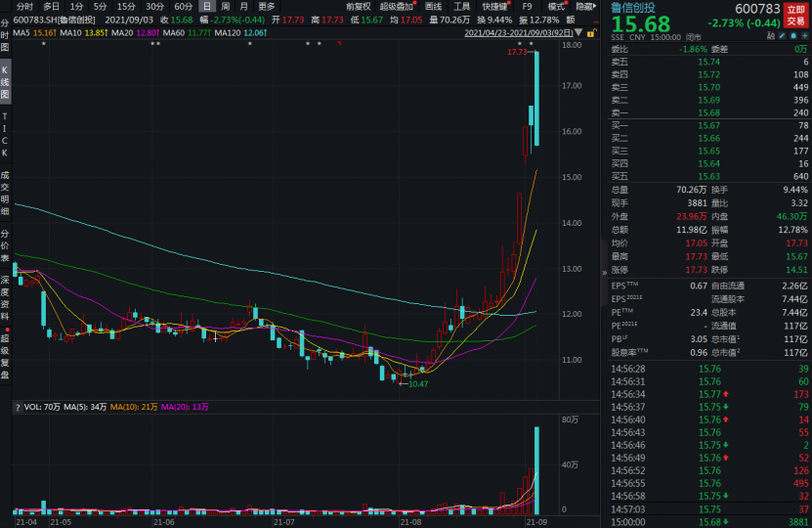Click 卖五 ask price 15.74
Image resolution: width=812 pixels, height=529 pixels.
tap(708, 62)
